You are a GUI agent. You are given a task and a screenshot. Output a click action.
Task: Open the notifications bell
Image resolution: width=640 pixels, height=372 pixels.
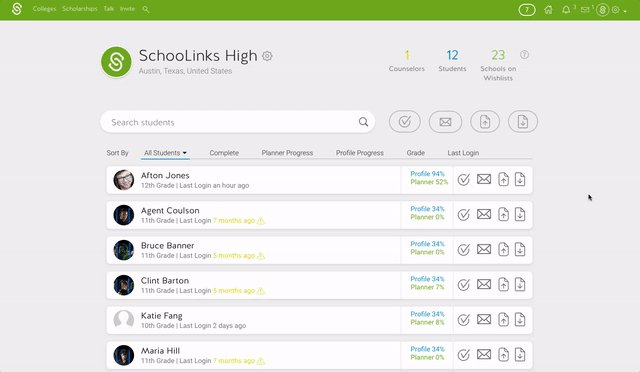pyautogui.click(x=566, y=10)
